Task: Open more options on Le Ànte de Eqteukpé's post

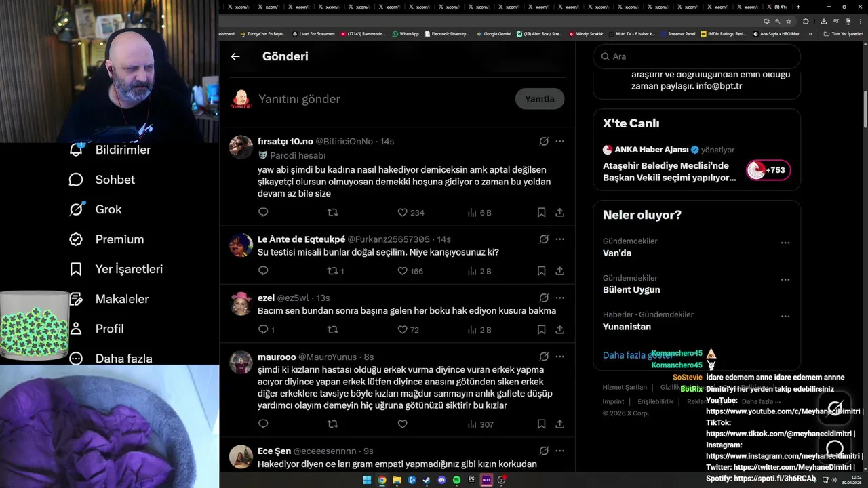Action: [x=559, y=239]
